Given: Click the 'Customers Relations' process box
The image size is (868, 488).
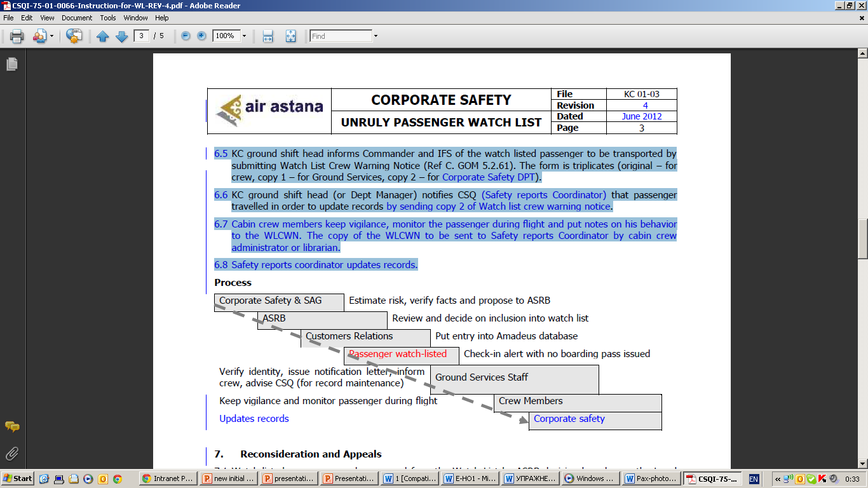Looking at the screenshot, I should pos(365,338).
